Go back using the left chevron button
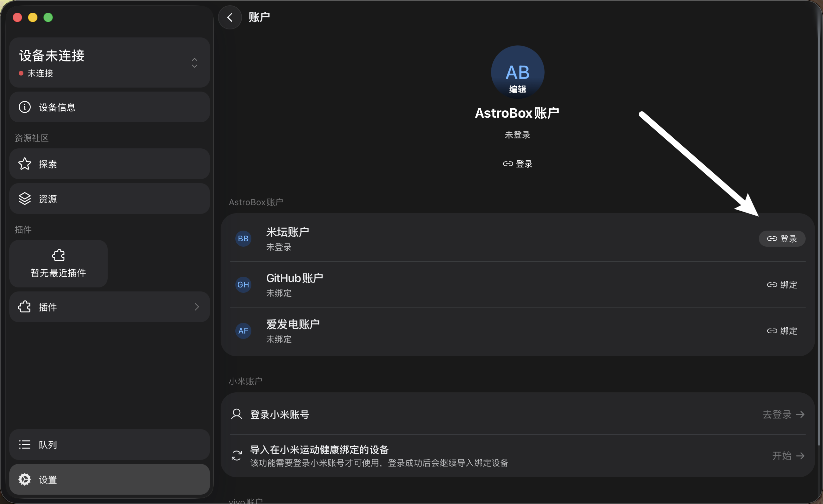 pos(230,17)
